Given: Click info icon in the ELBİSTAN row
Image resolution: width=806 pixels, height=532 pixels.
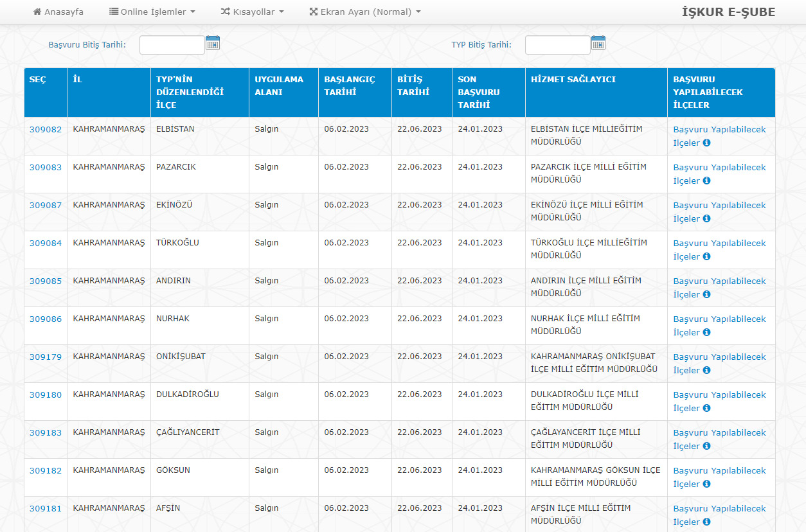Looking at the screenshot, I should click(x=706, y=143).
